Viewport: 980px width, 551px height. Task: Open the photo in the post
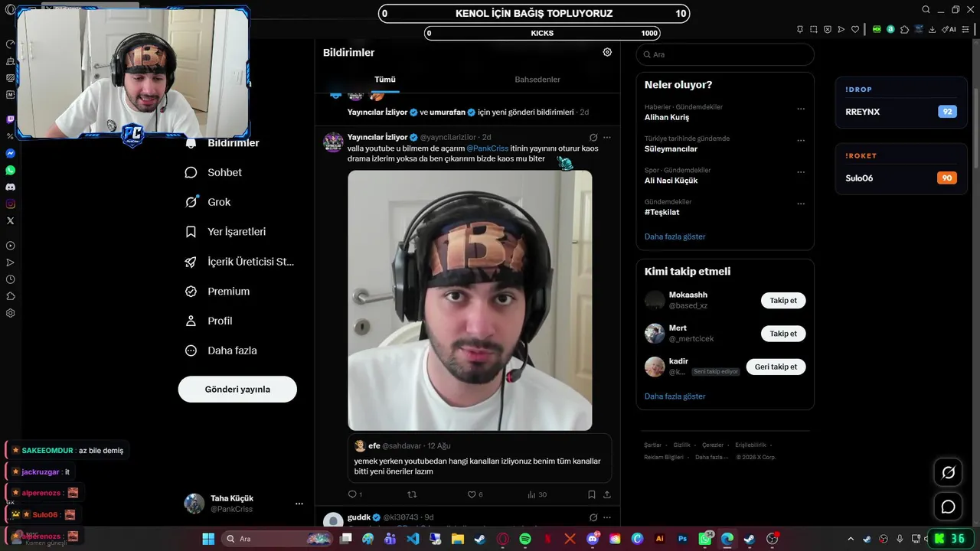pyautogui.click(x=470, y=300)
